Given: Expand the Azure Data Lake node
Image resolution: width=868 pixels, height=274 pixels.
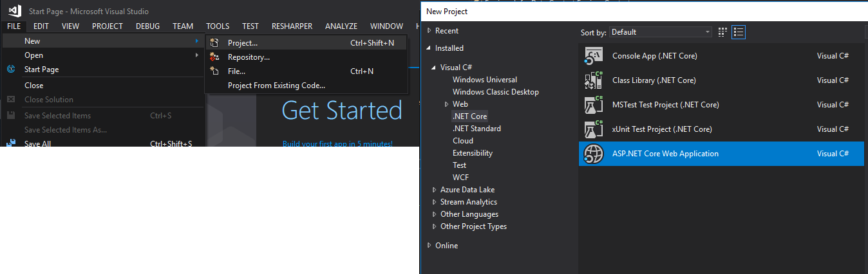Looking at the screenshot, I should (435, 190).
